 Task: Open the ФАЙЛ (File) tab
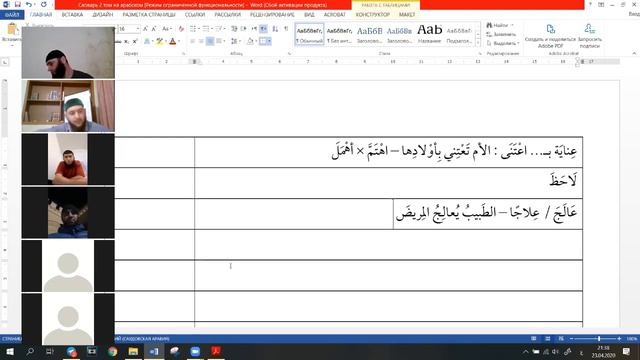12,15
